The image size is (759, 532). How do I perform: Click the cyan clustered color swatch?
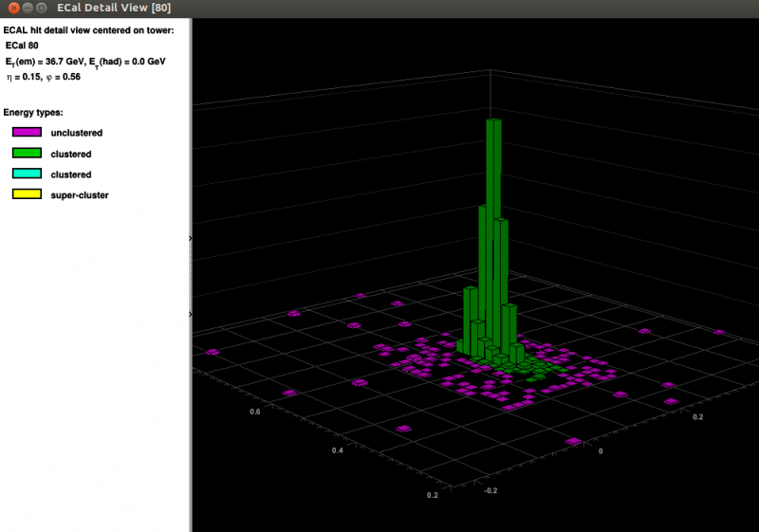tap(28, 174)
